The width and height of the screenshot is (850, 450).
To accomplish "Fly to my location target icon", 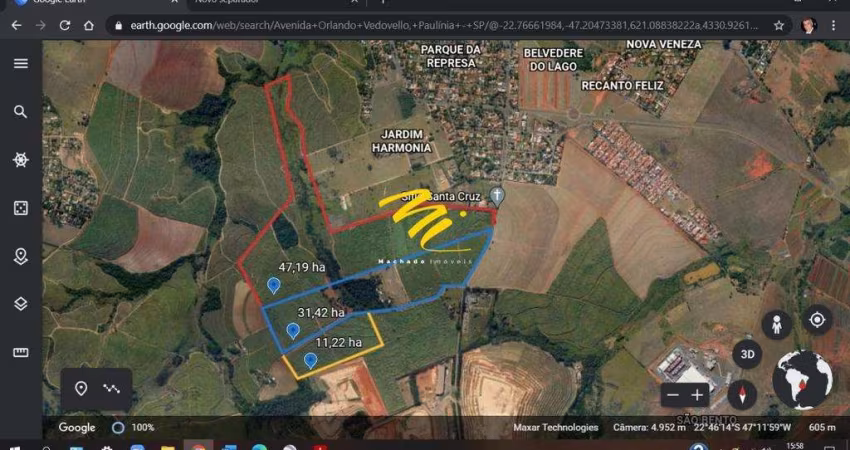I will pyautogui.click(x=817, y=320).
